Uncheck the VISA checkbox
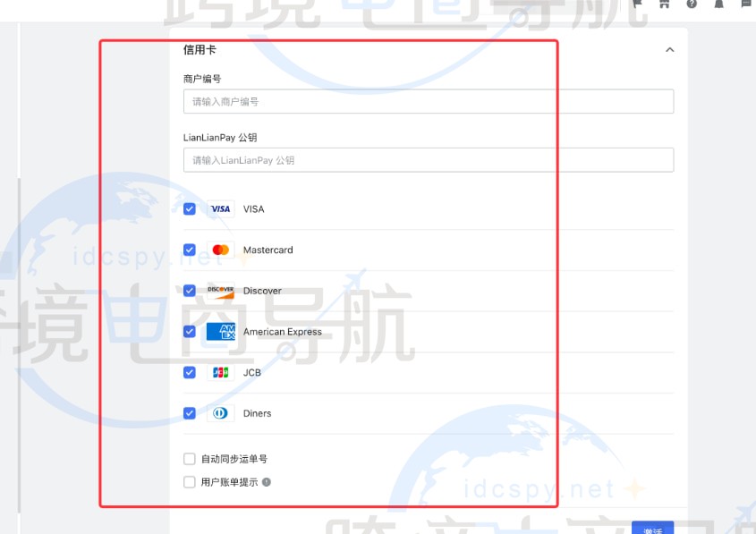Screen dimensions: 756x534 pos(189,208)
